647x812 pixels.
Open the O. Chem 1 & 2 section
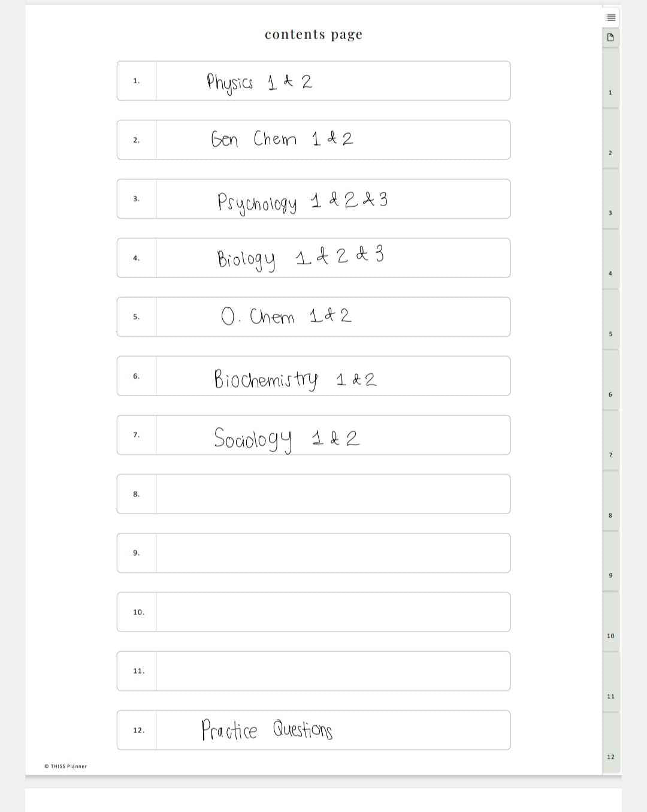click(x=332, y=317)
